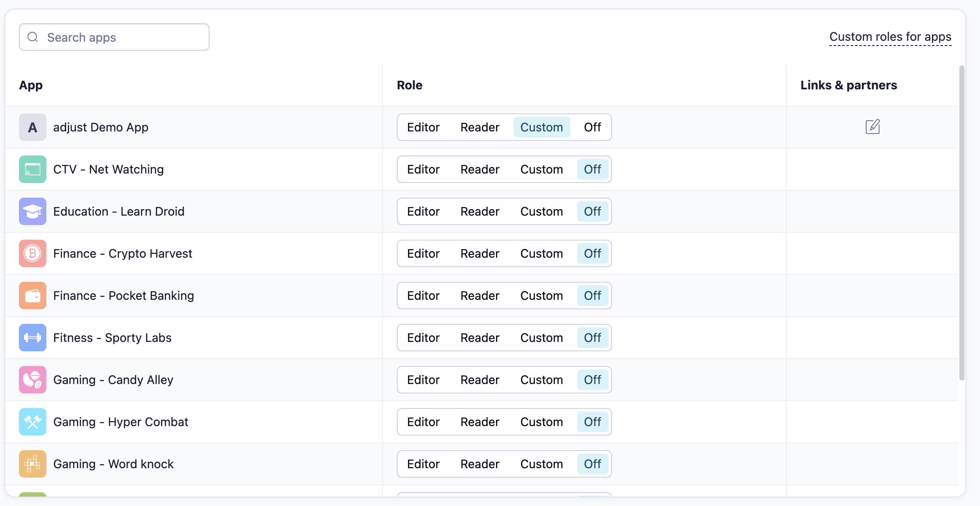
Task: Click the vertical scrollbar on app list
Action: pos(962,223)
